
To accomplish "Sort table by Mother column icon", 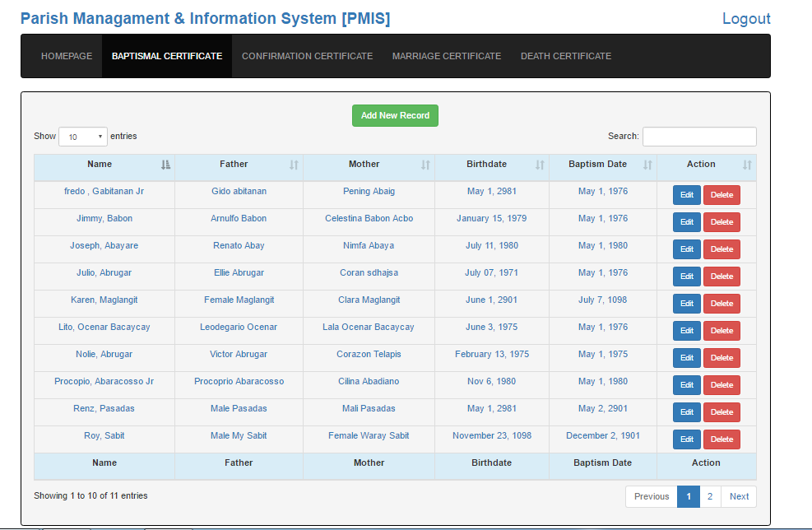I will [x=425, y=165].
